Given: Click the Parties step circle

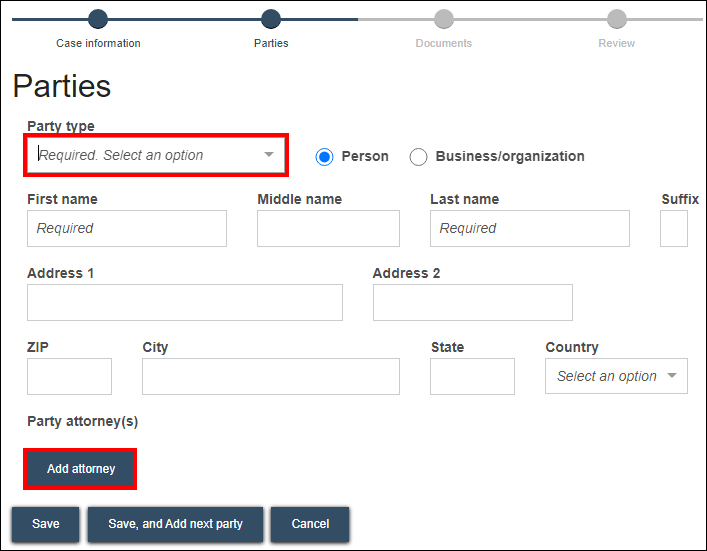Looking at the screenshot, I should point(271,19).
